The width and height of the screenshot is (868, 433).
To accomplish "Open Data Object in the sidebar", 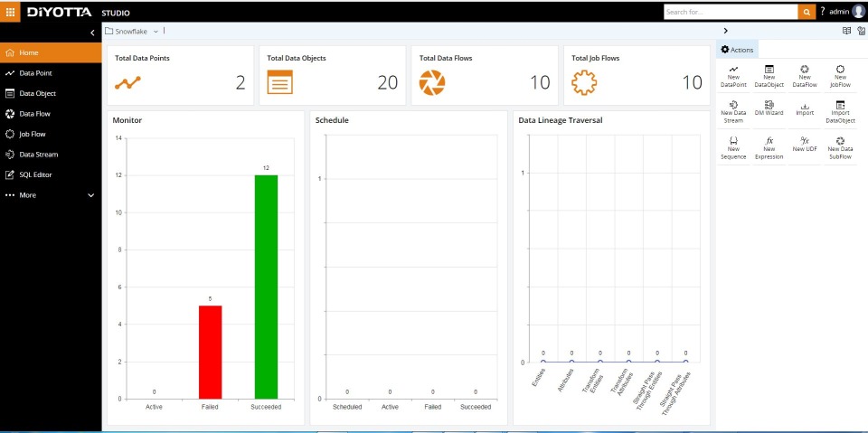I will pos(51,94).
